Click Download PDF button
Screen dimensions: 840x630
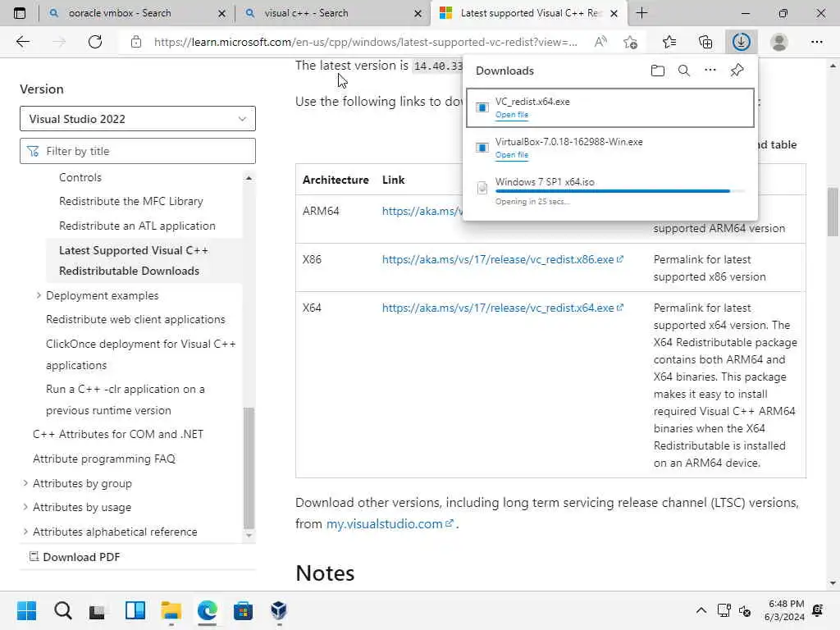(x=75, y=557)
